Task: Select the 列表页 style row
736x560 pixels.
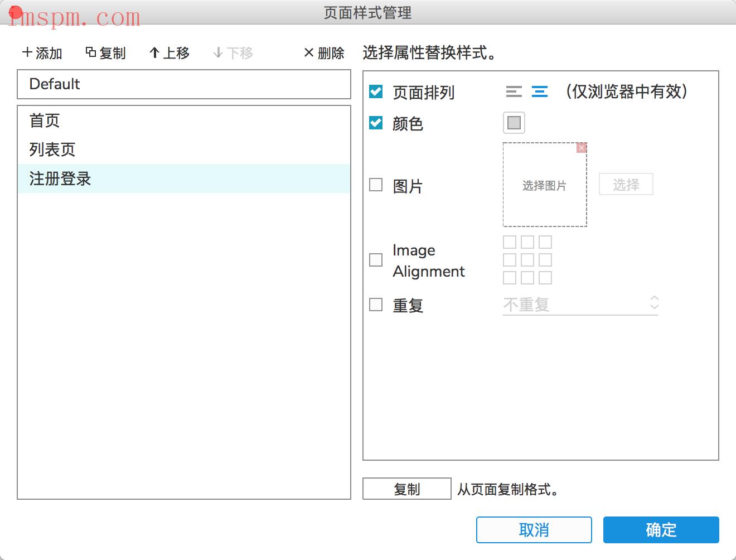Action: (x=184, y=149)
